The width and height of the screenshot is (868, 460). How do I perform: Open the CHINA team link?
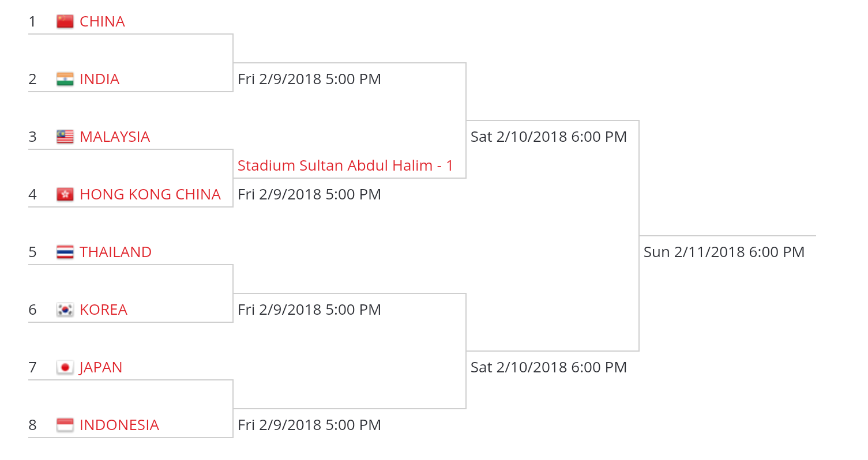point(102,22)
